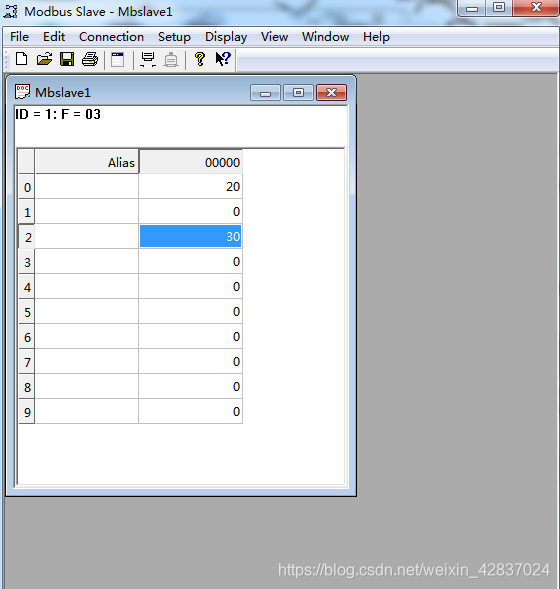Screen dimensions: 560x589
Task: Open a file with the folder icon
Action: click(44, 59)
